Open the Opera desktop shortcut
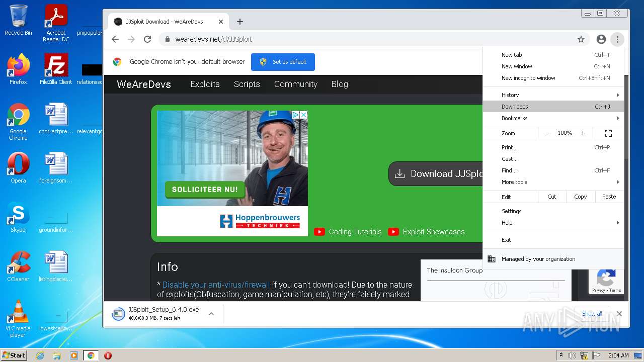 pyautogui.click(x=18, y=168)
